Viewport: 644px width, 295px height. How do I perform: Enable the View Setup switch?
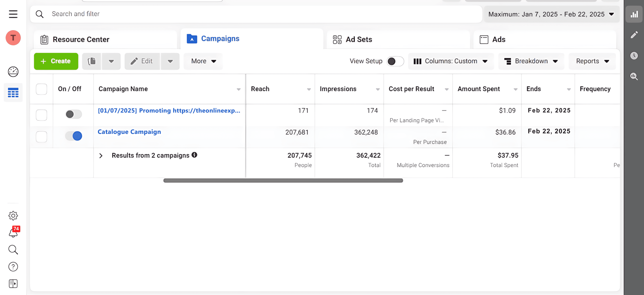tap(395, 61)
